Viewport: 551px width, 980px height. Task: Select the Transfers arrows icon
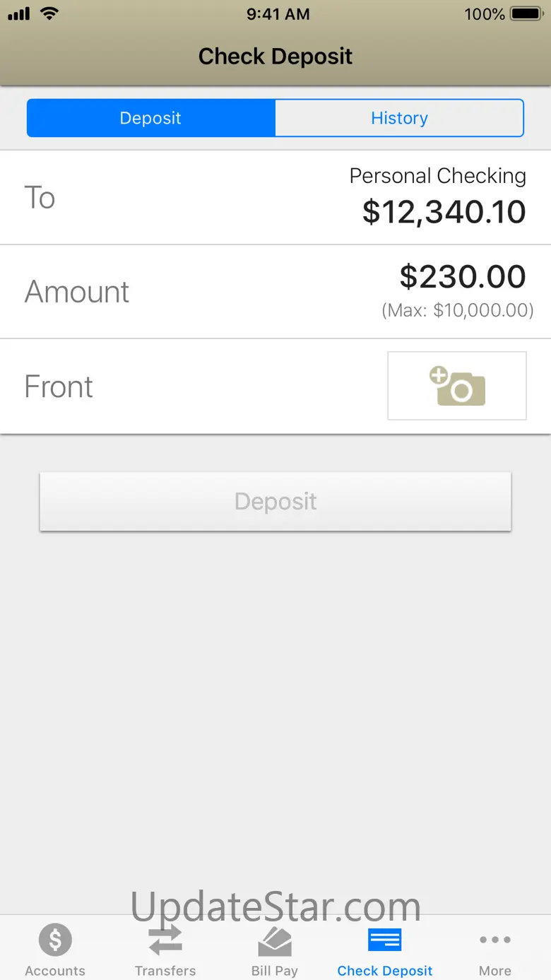pyautogui.click(x=165, y=940)
